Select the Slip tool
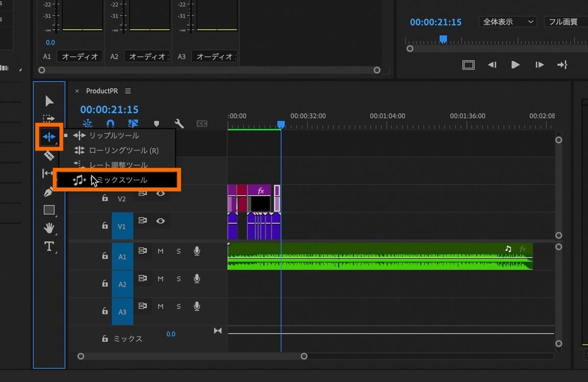The height and width of the screenshot is (382, 588). pos(48,173)
